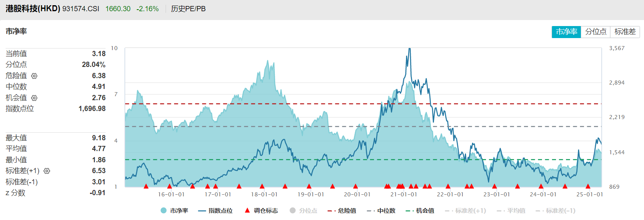
Task: Open the 历史PE/PB link in the header
Action: (188, 9)
